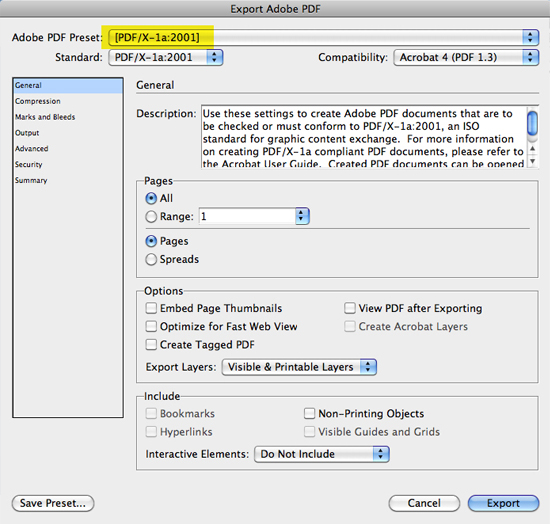550x524 pixels.
Task: Open the Adobe PDF Preset dropdown
Action: (x=323, y=37)
